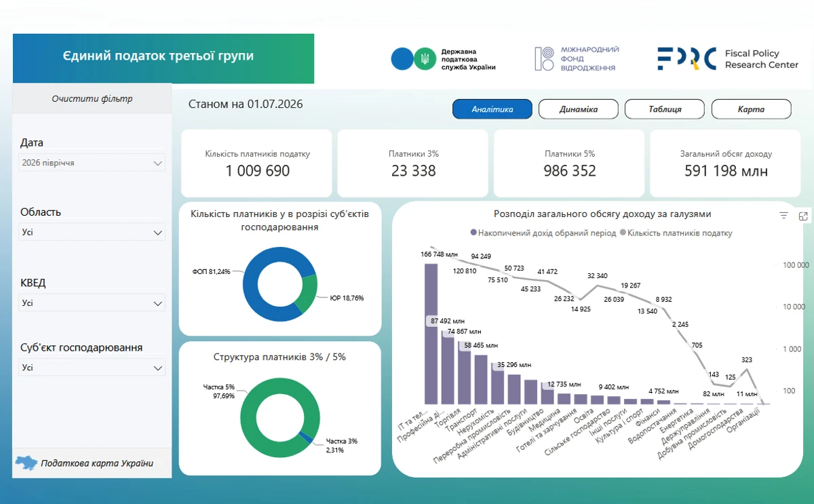The width and height of the screenshot is (814, 504).
Task: Click the International Renaissance Foundation logo
Action: click(x=577, y=59)
